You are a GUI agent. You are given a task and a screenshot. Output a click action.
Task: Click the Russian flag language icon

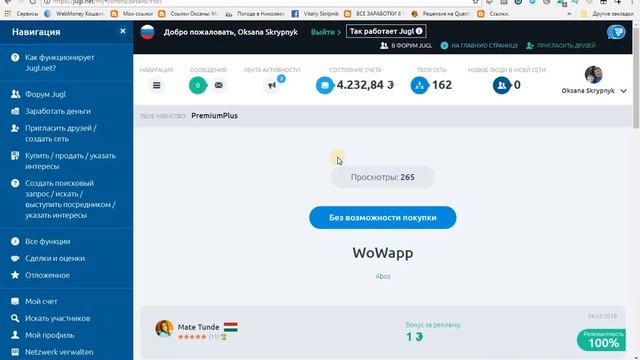[147, 32]
